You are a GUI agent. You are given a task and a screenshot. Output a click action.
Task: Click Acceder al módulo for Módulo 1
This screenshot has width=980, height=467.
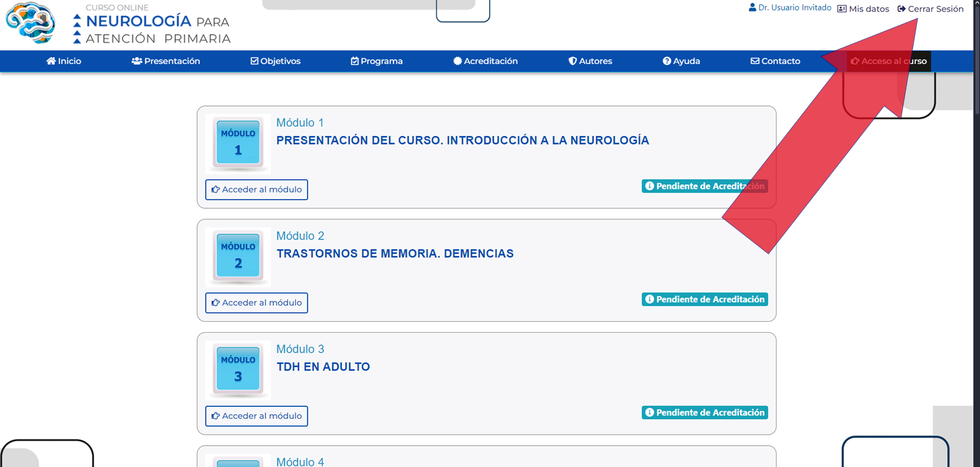[x=256, y=189]
